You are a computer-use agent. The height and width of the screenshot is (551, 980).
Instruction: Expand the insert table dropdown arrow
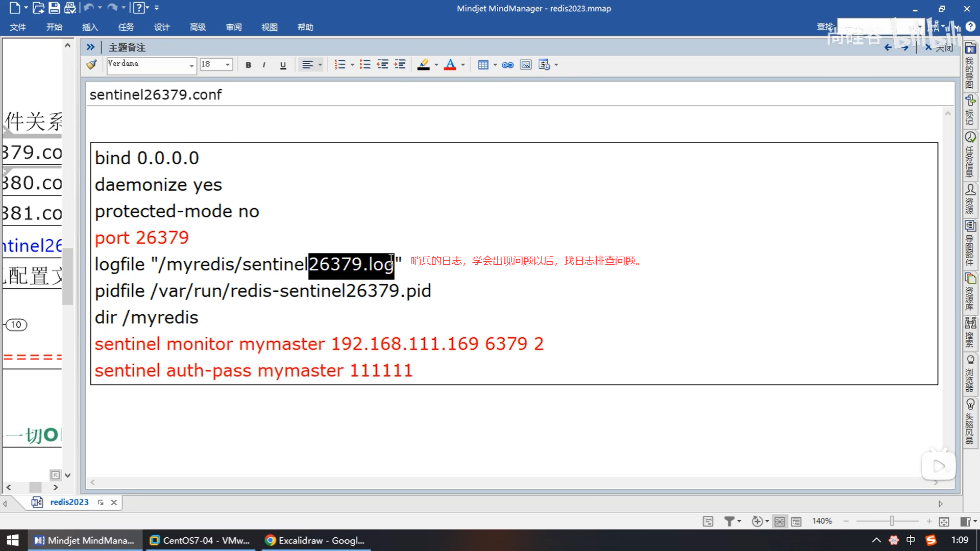coord(495,65)
